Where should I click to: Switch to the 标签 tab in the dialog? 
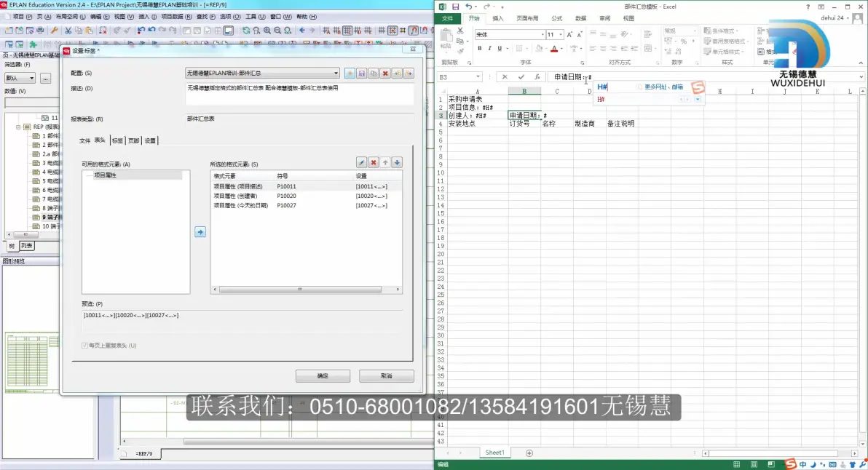point(117,140)
